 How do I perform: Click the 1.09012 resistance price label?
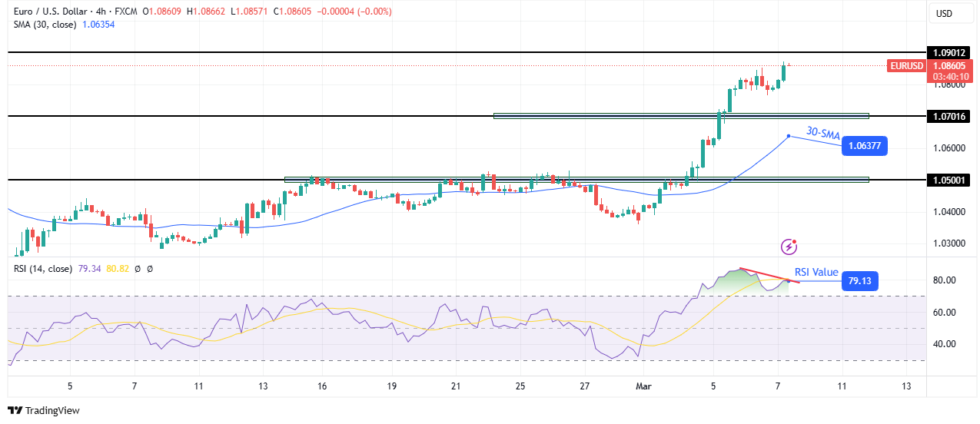949,52
